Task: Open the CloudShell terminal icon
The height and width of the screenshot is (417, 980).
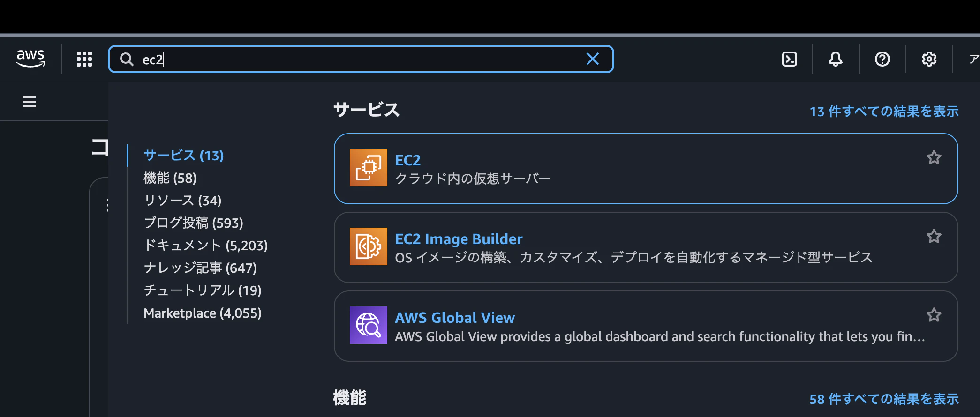Action: [x=790, y=59]
